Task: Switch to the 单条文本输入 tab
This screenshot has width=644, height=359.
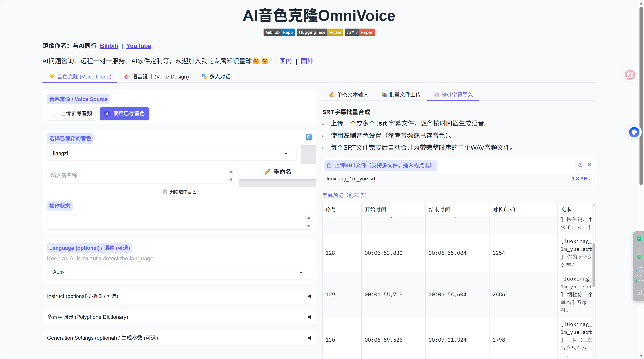Action: (349, 95)
